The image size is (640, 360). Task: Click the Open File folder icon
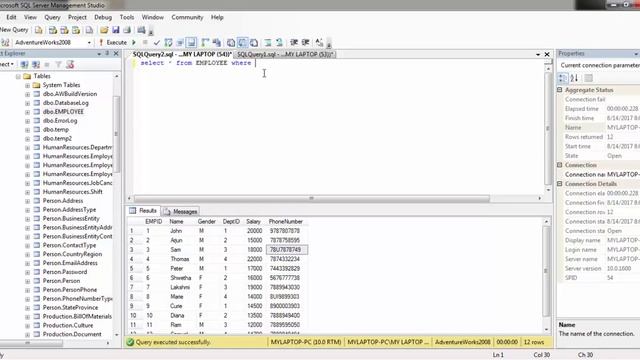(104, 30)
